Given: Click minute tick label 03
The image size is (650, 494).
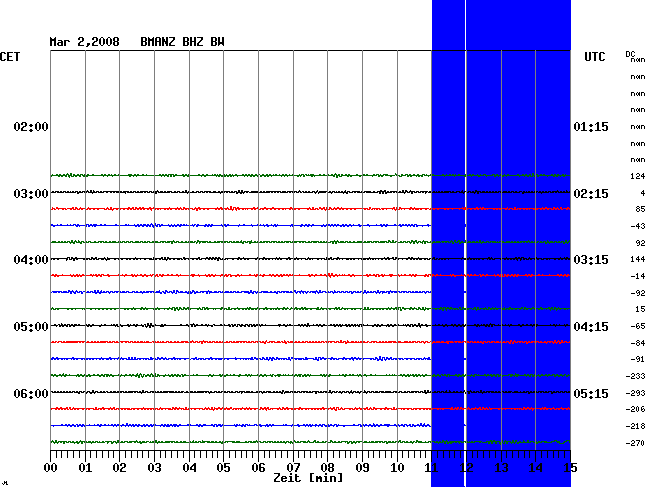Looking at the screenshot, I should click(x=155, y=468).
